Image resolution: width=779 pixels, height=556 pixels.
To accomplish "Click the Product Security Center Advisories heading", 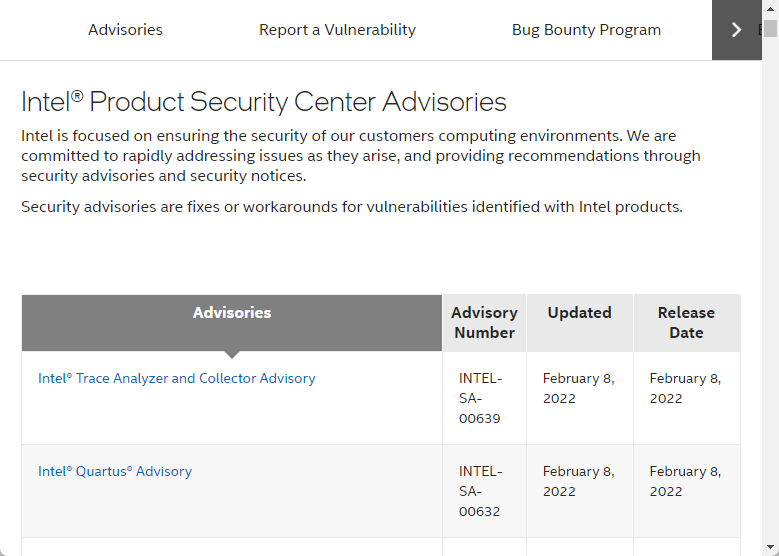I will [264, 102].
